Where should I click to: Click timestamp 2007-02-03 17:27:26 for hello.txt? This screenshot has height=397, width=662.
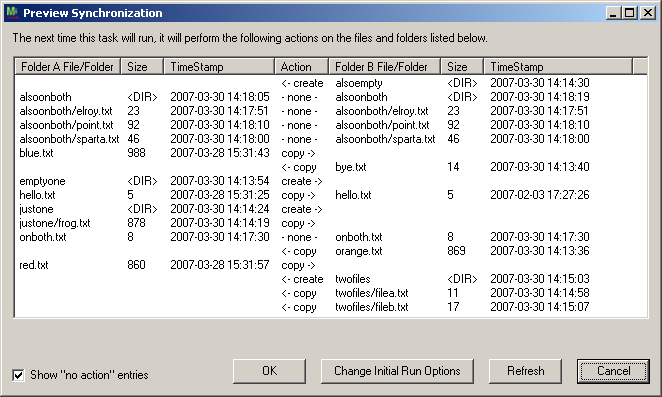pos(540,195)
